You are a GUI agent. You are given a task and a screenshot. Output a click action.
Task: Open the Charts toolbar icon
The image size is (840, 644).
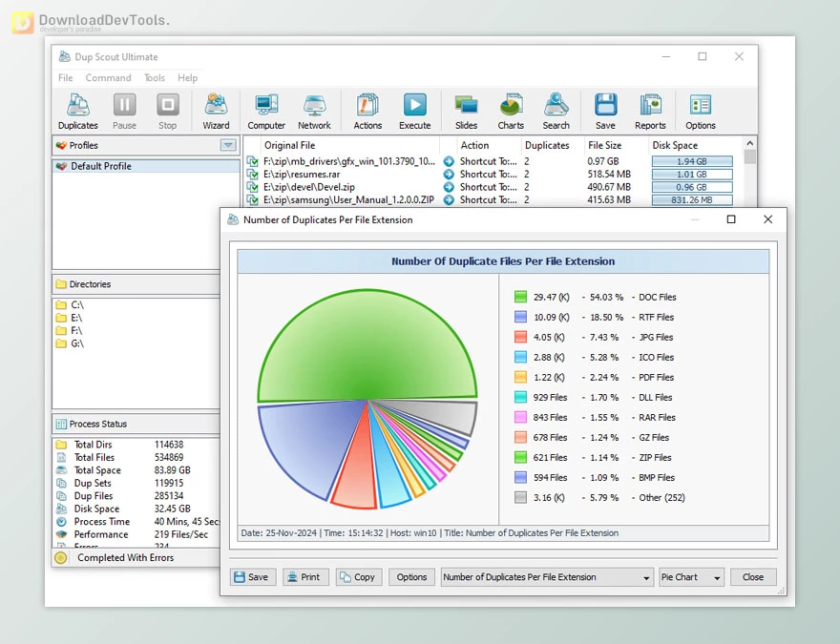click(x=511, y=108)
